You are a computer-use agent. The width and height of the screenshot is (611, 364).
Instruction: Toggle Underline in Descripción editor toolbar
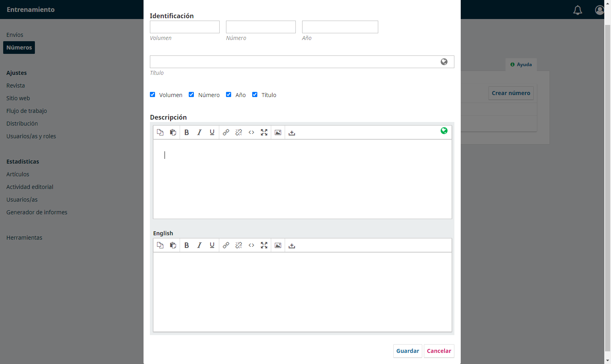pos(212,132)
